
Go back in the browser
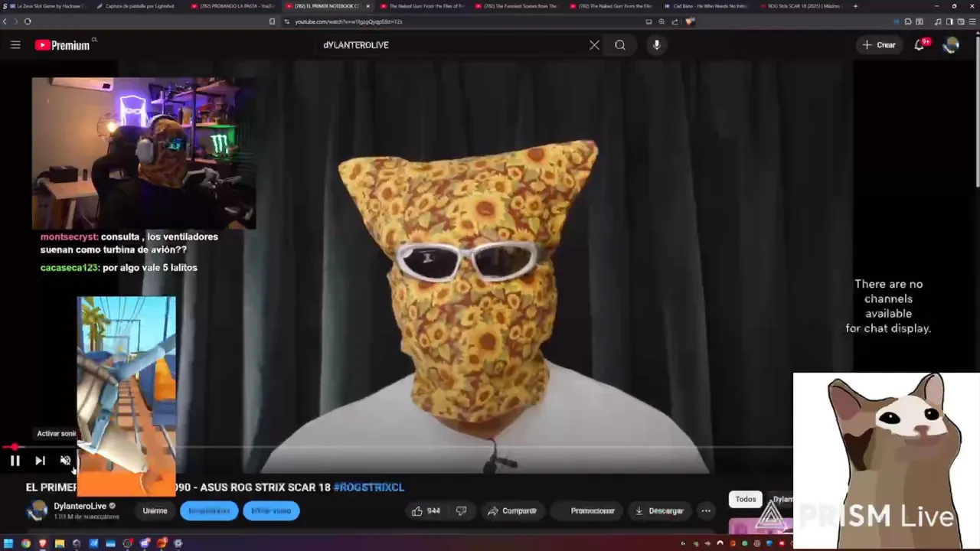[x=5, y=21]
